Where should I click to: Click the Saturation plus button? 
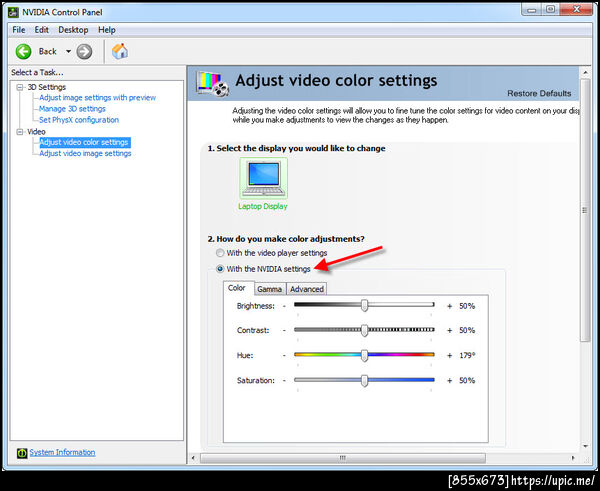tap(450, 380)
